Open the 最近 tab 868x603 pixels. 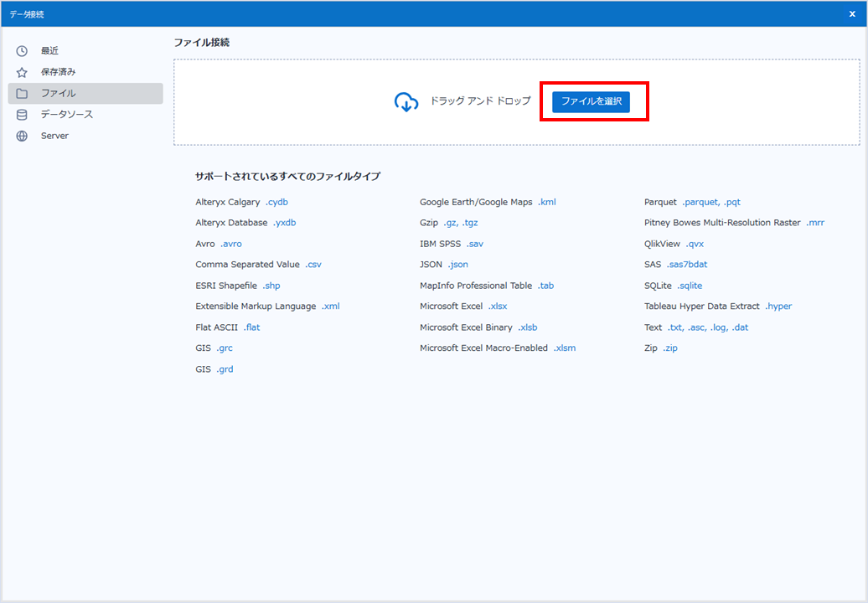click(49, 51)
